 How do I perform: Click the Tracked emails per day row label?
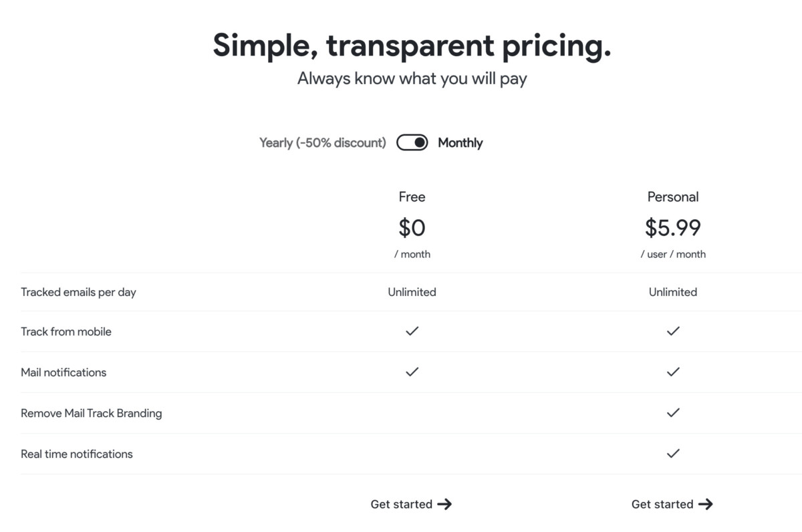pyautogui.click(x=78, y=292)
